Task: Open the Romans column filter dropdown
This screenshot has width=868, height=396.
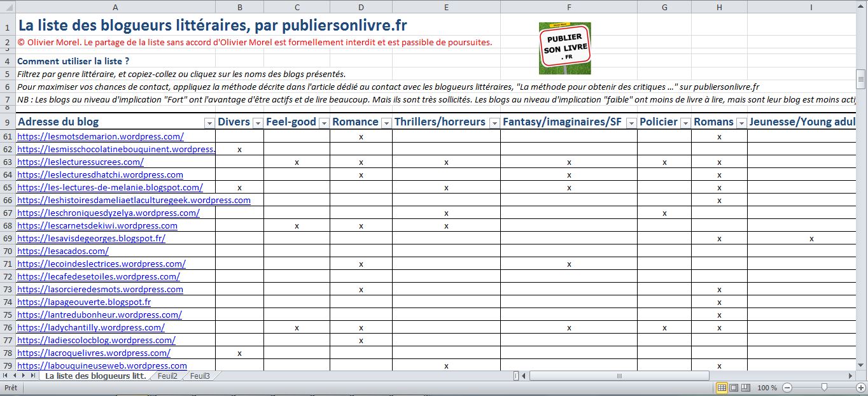Action: click(x=741, y=123)
